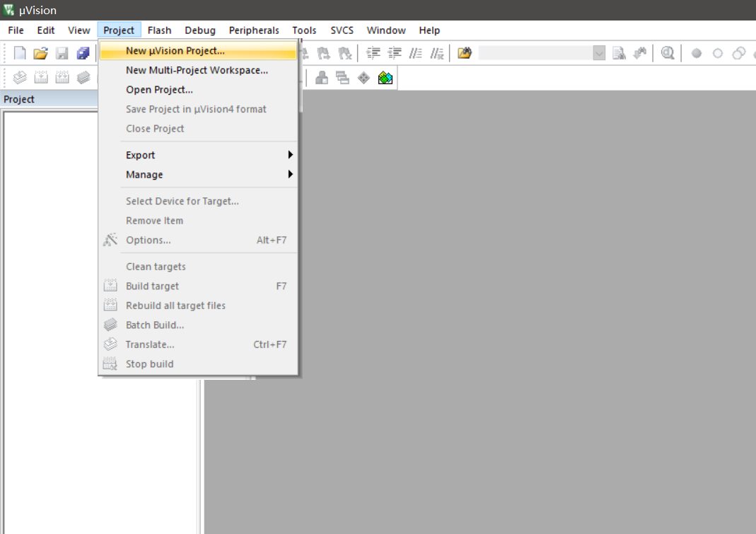Click the Batch Build toolbar icon
756x534 pixels.
coord(83,77)
